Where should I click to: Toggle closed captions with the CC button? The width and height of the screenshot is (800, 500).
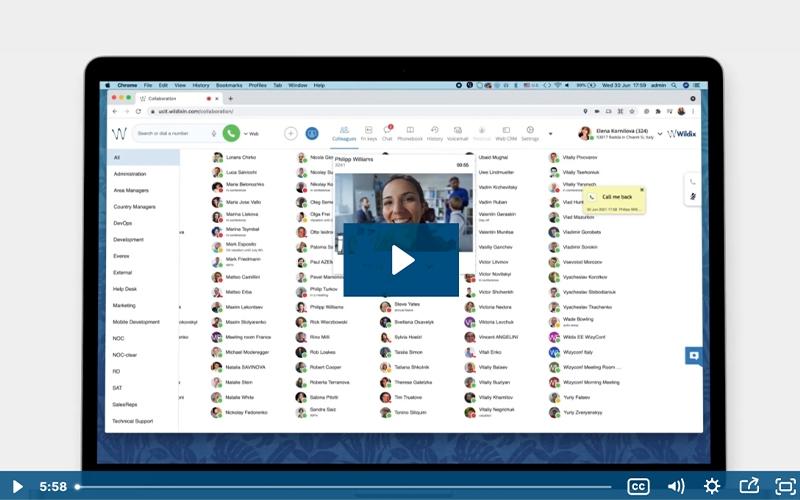coord(638,486)
